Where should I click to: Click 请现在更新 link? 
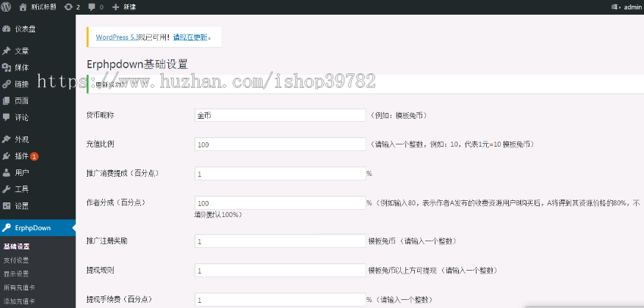189,37
